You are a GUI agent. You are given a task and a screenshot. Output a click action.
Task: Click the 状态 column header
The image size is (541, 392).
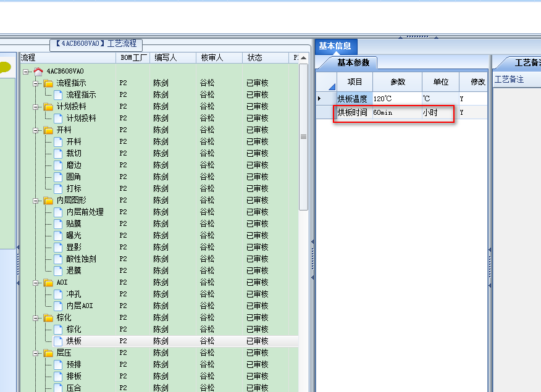coord(266,57)
